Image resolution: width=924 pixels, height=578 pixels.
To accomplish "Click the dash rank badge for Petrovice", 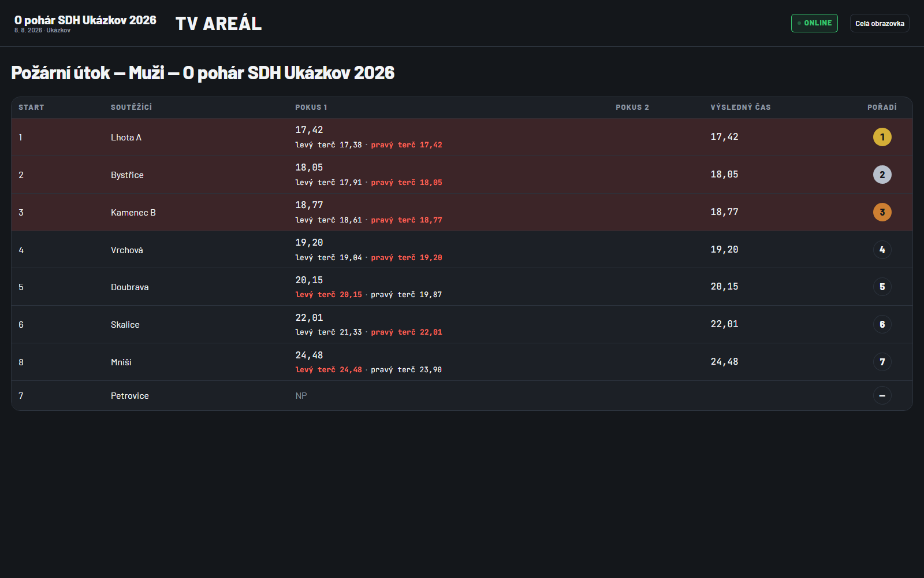I will pyautogui.click(x=882, y=395).
